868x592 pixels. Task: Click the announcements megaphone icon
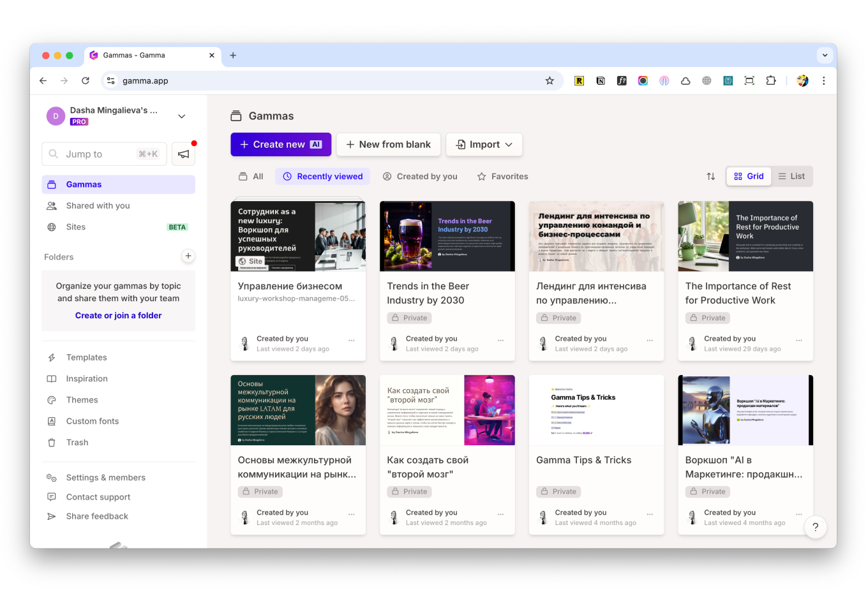(183, 154)
